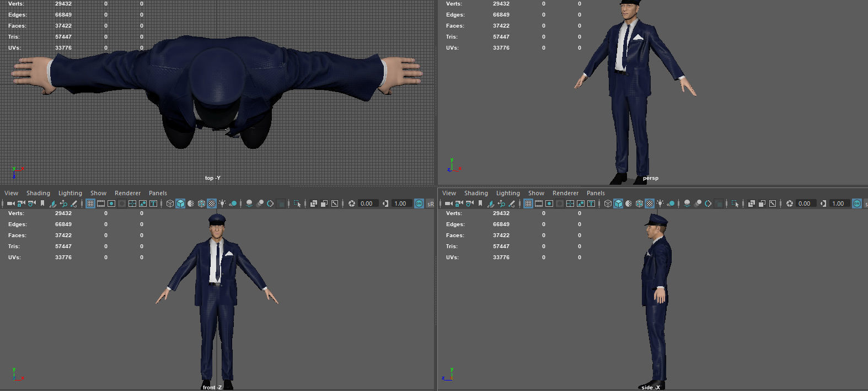
Task: Toggle Gate Mask in front panel toolbar
Action: (x=122, y=203)
